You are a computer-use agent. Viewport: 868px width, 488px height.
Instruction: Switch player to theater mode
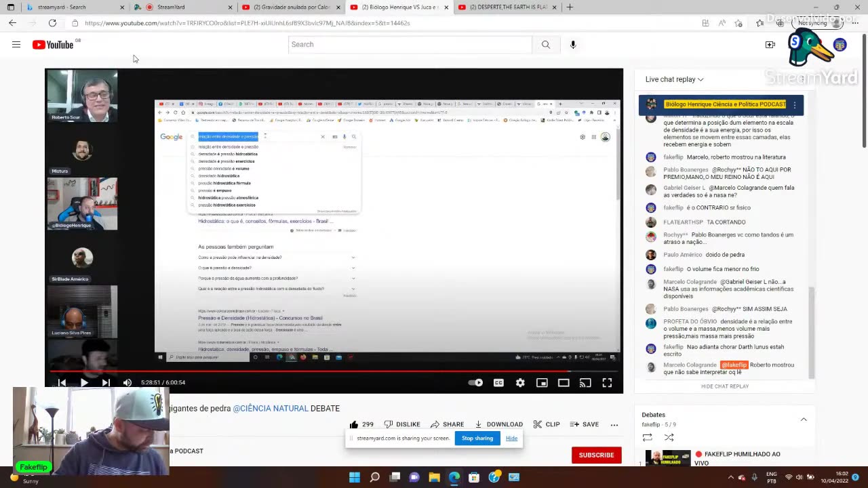click(564, 382)
